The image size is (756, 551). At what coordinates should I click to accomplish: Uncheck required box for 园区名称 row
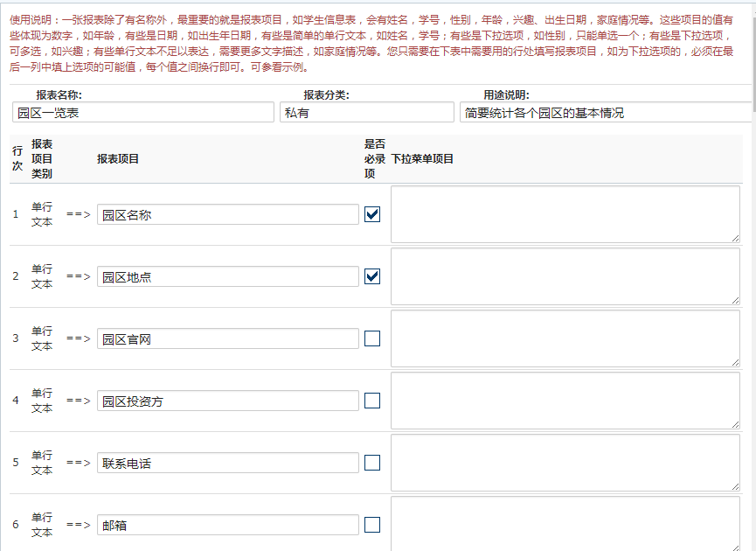tap(372, 214)
